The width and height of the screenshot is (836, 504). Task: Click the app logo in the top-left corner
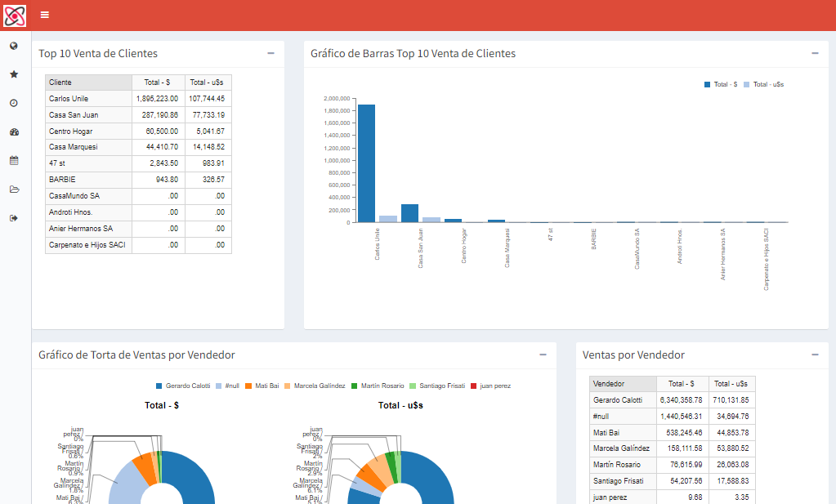(x=15, y=16)
